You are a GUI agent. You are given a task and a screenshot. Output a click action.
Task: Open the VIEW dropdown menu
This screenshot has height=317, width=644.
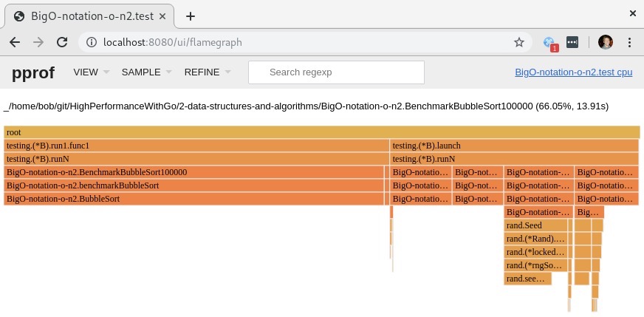tap(91, 72)
